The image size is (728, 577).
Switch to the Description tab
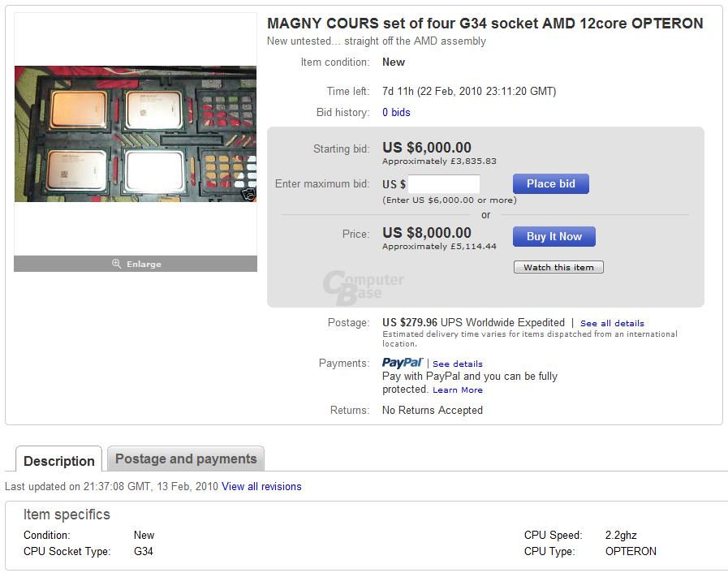point(59,460)
